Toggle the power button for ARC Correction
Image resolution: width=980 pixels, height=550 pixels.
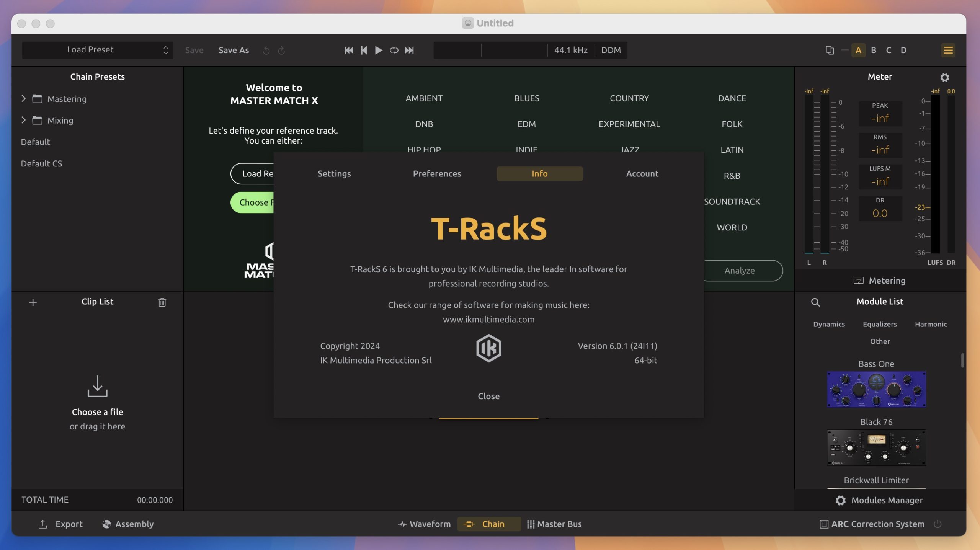click(x=938, y=524)
